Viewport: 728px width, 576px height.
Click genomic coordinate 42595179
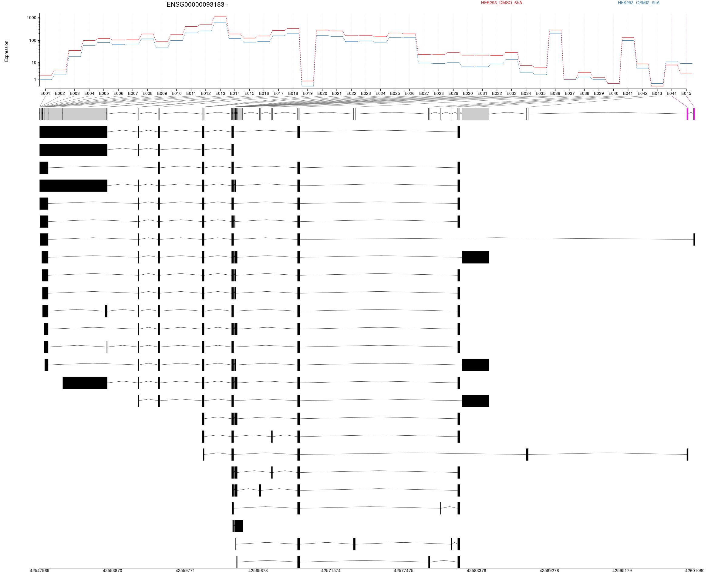622,571
